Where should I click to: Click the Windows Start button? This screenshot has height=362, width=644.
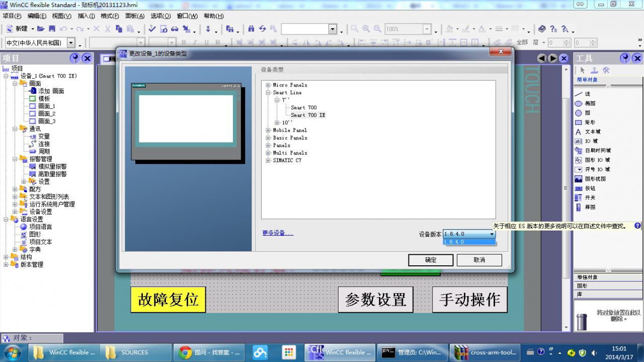click(12, 352)
